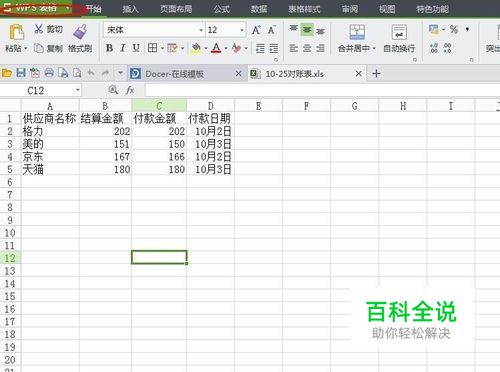Click the decrease decimal places icon
The height and width of the screenshot is (372, 500).
point(447,48)
